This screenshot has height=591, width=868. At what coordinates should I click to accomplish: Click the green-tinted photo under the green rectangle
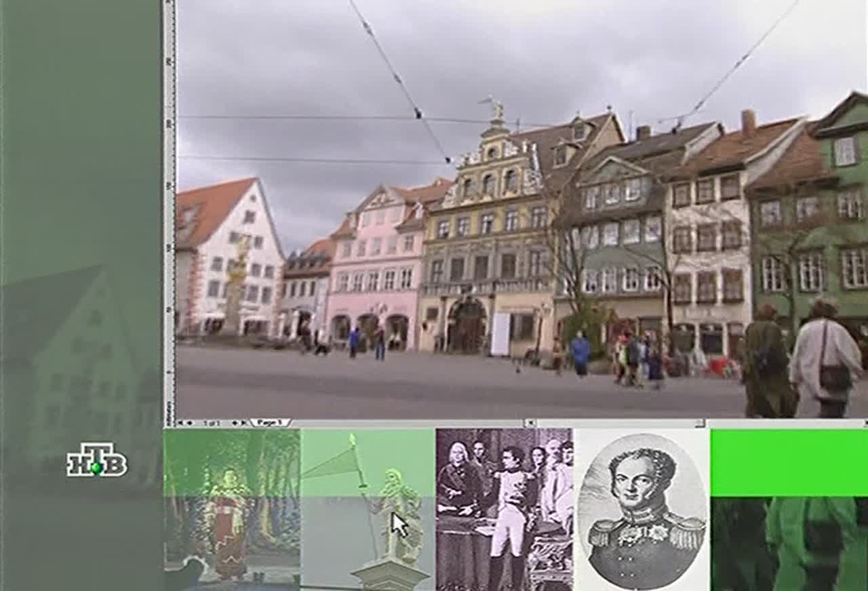point(789,544)
